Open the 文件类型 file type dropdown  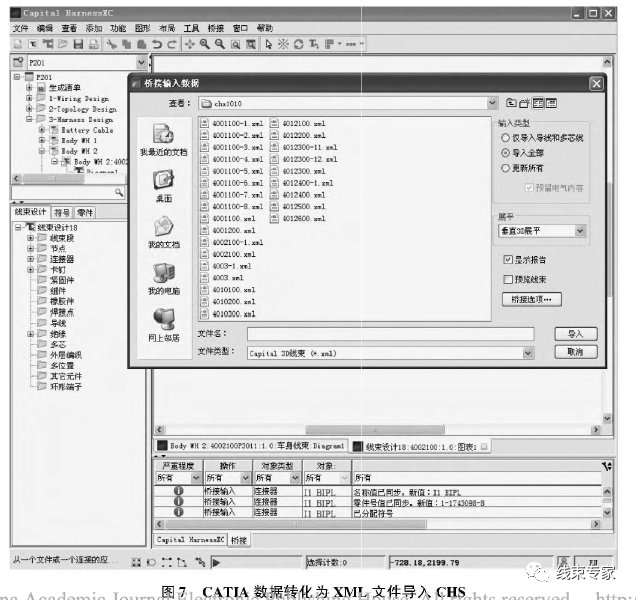point(528,353)
